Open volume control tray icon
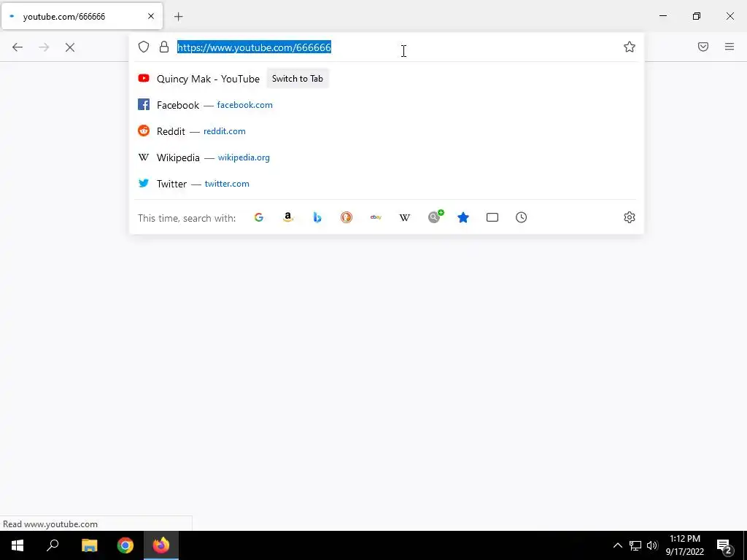Image resolution: width=747 pixels, height=560 pixels. tap(652, 545)
